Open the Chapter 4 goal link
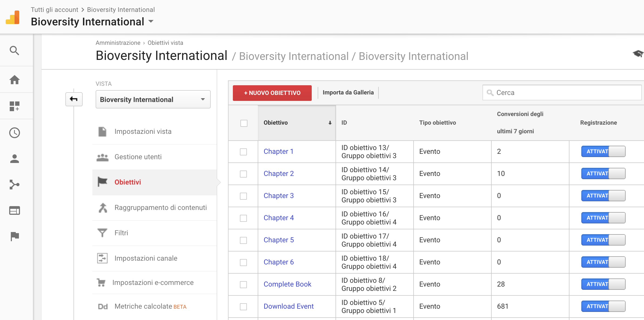 click(x=279, y=218)
